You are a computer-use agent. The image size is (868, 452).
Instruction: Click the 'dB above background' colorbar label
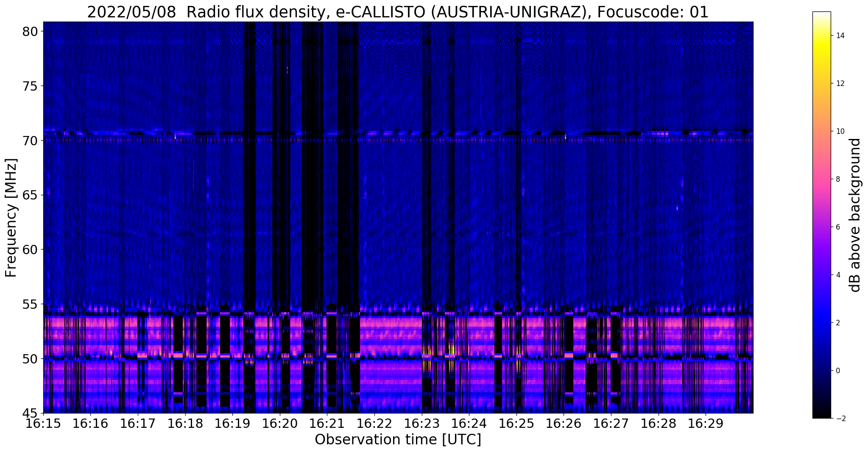point(855,215)
